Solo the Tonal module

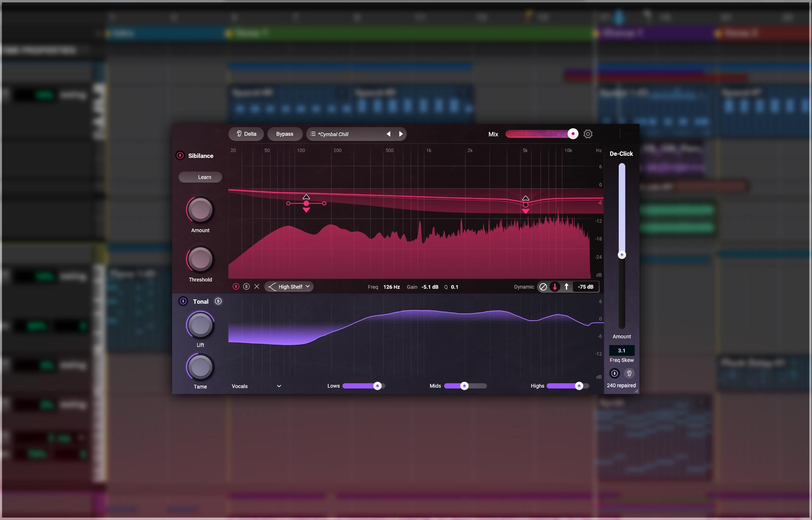[218, 301]
